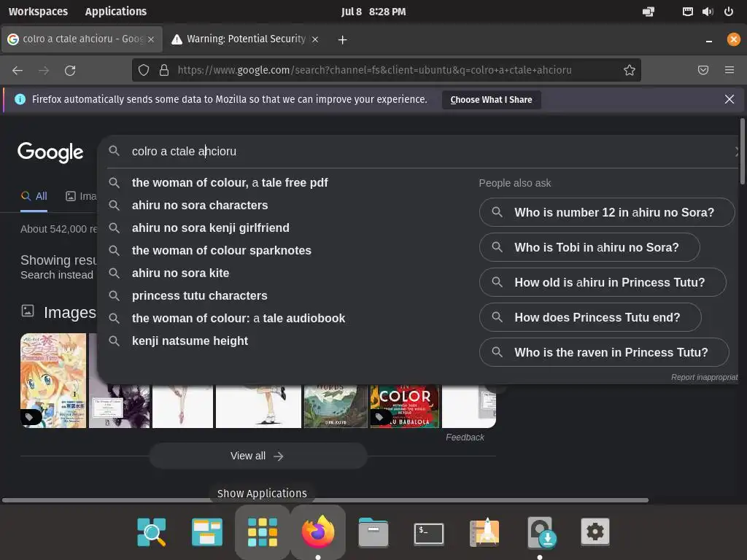Reload the page with the refresh icon
The image size is (747, 560).
click(x=70, y=71)
